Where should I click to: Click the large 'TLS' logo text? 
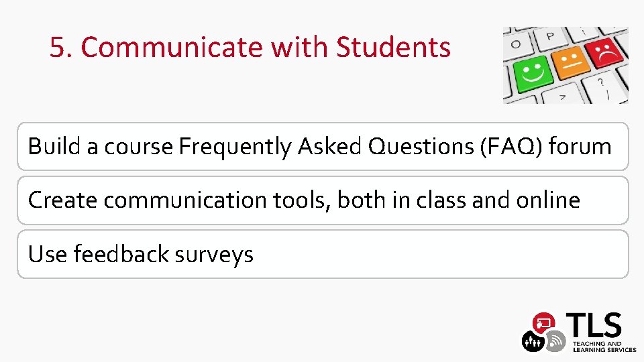(595, 325)
